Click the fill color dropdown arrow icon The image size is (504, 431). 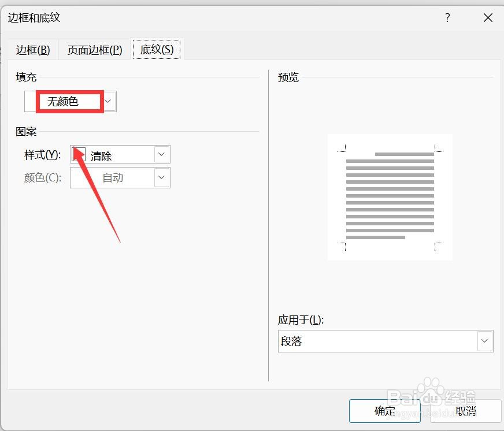108,101
